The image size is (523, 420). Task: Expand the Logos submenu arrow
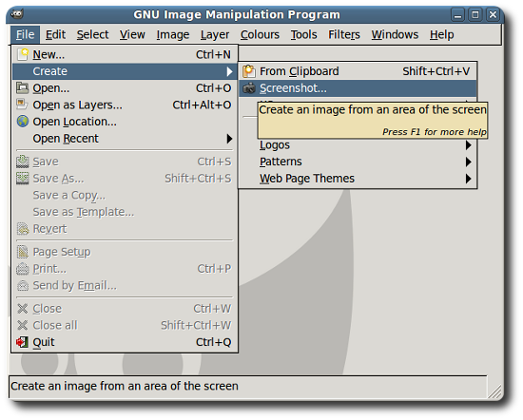point(468,145)
